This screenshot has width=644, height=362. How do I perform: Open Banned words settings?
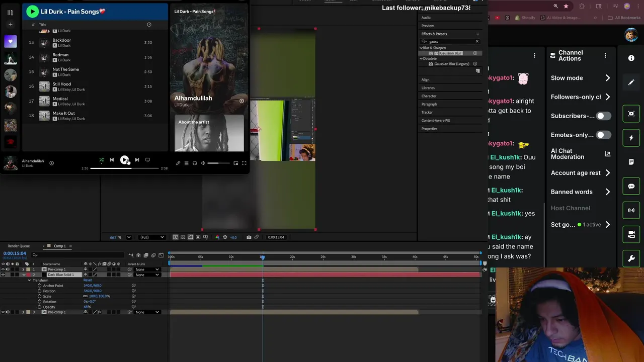(581, 192)
